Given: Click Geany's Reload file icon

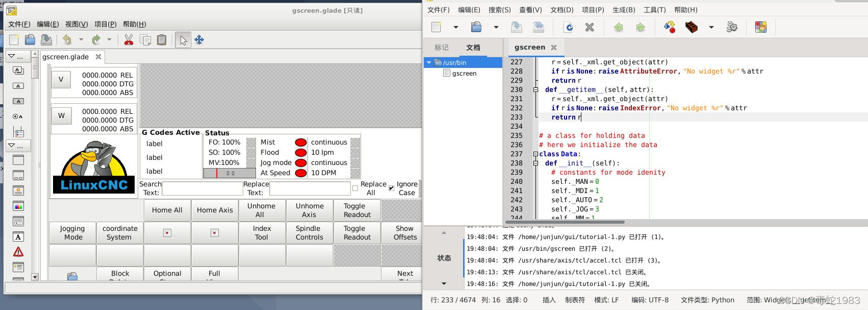Looking at the screenshot, I should tap(568, 27).
